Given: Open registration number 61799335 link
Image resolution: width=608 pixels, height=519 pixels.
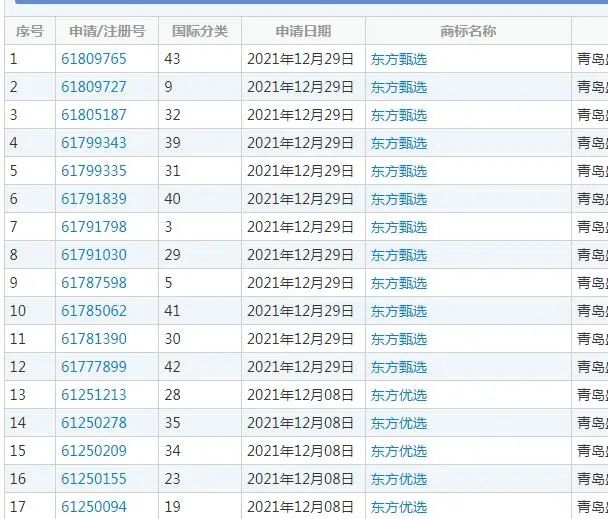Looking at the screenshot, I should [x=94, y=171].
